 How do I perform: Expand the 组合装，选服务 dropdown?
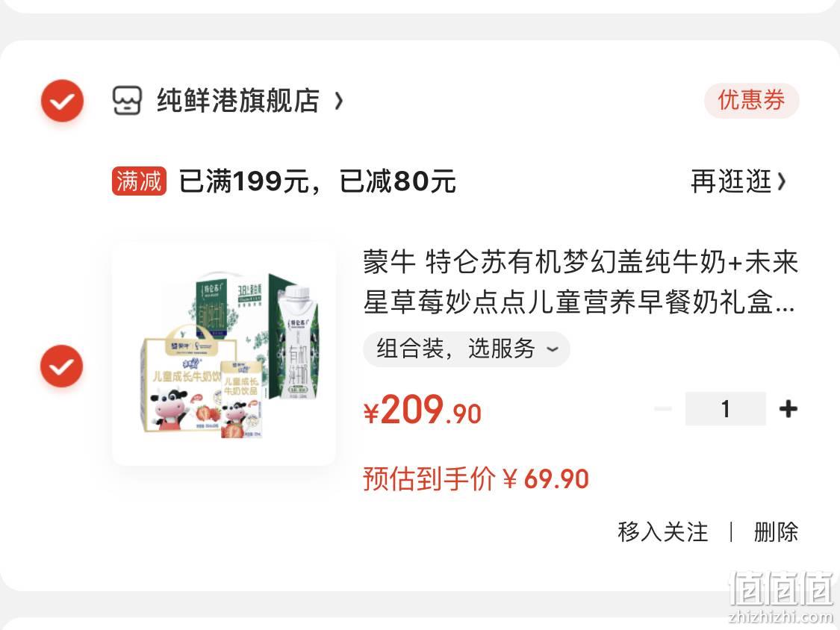click(x=466, y=349)
